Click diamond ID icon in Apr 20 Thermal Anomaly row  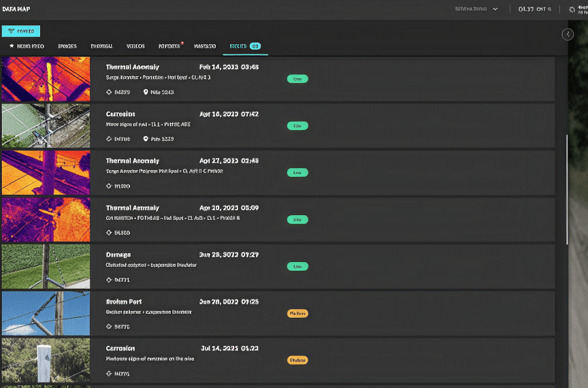click(x=109, y=233)
